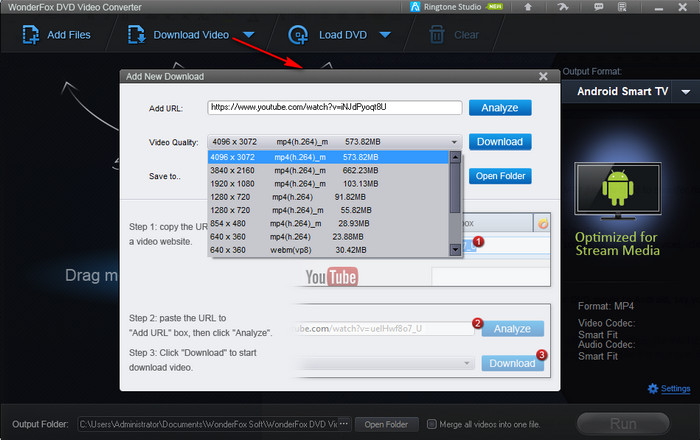Expand the Download Video dropdown arrow
Image resolution: width=700 pixels, height=440 pixels.
pyautogui.click(x=249, y=35)
